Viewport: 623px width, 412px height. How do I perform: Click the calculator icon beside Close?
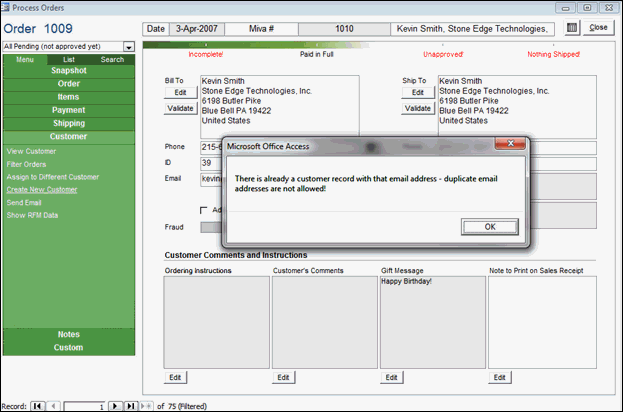click(x=572, y=28)
